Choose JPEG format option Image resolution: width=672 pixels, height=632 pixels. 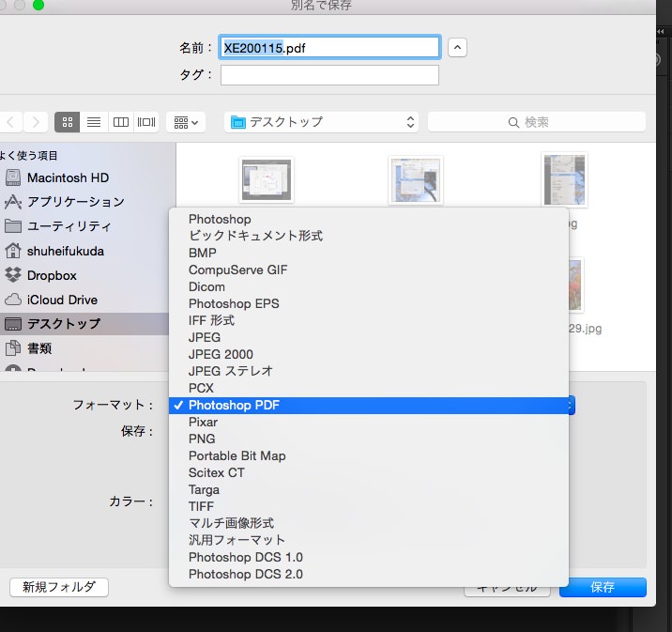369,337
